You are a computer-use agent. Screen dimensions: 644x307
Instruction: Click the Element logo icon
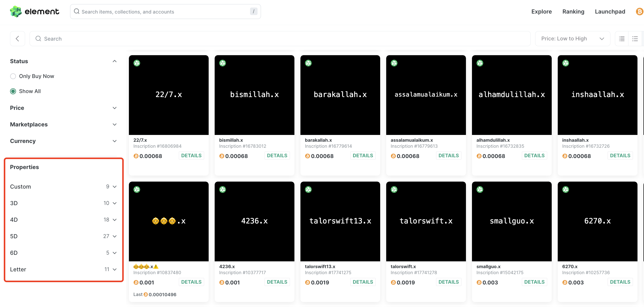(16, 12)
